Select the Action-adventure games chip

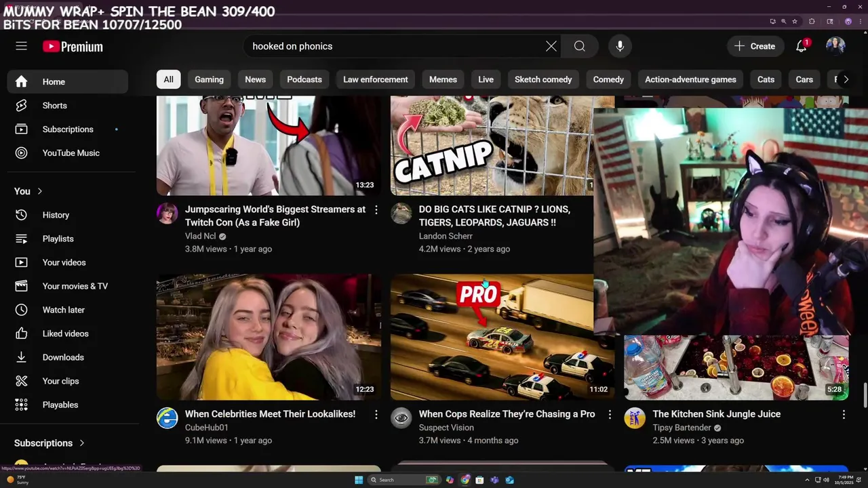(x=690, y=79)
